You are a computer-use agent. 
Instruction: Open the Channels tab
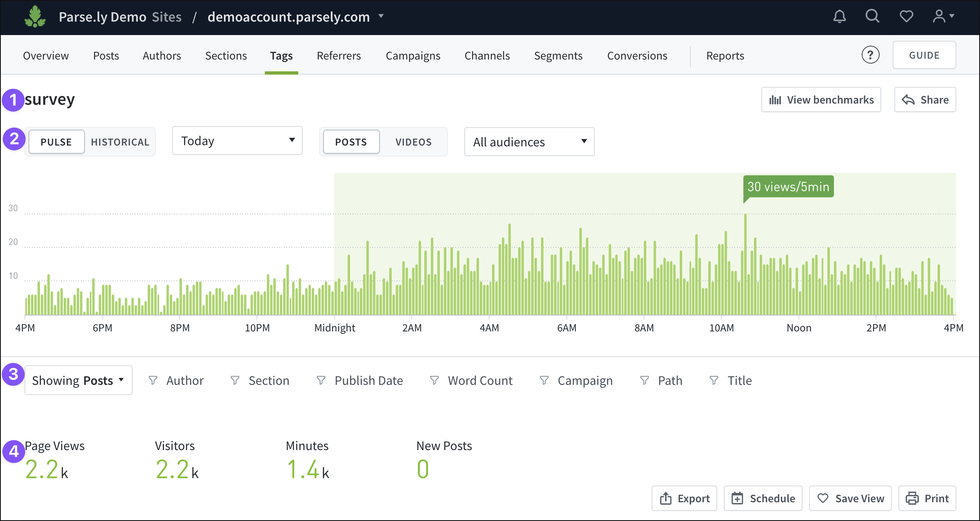tap(487, 55)
